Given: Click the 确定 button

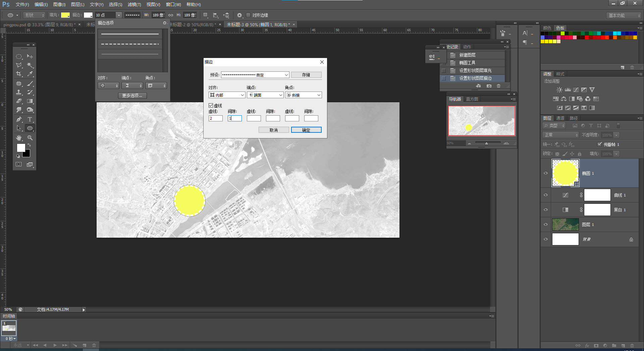Looking at the screenshot, I should (x=306, y=130).
